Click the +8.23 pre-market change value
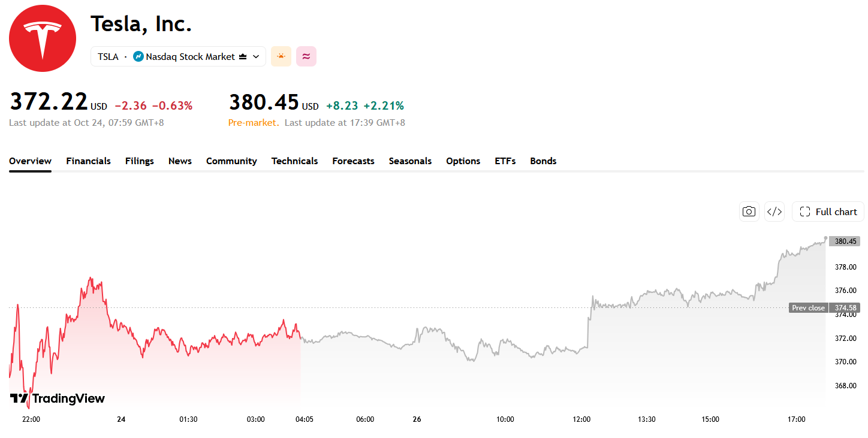The image size is (868, 438). pyautogui.click(x=342, y=106)
